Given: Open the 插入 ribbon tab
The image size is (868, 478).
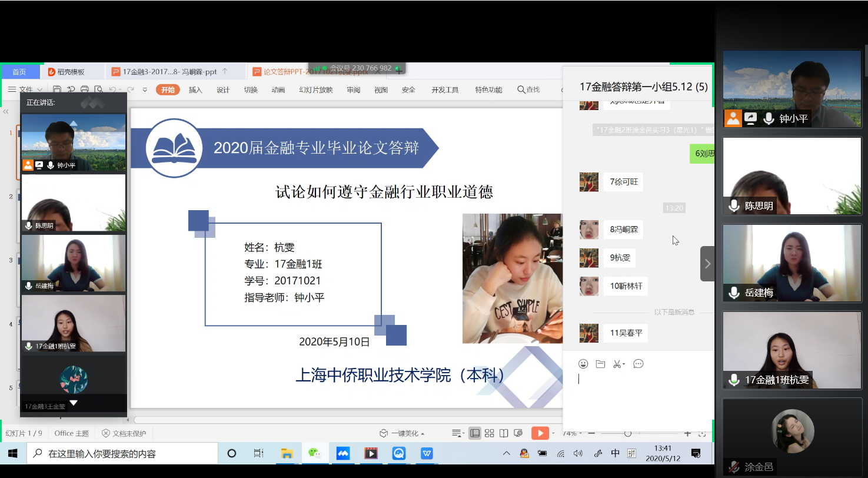Looking at the screenshot, I should tap(195, 89).
